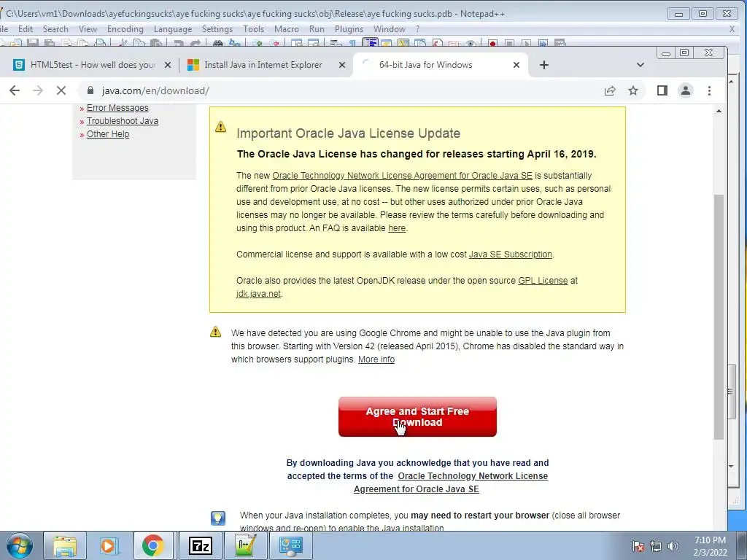Open the Chrome three-dot menu

709,90
